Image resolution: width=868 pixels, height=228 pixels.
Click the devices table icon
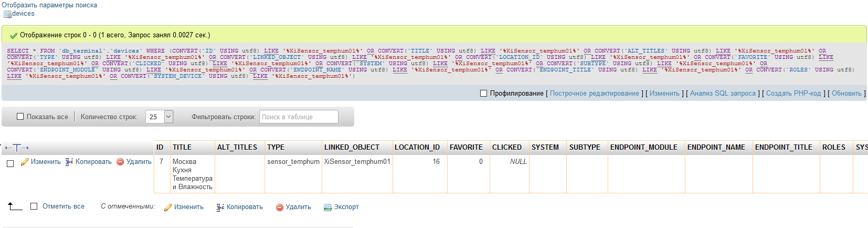point(7,14)
